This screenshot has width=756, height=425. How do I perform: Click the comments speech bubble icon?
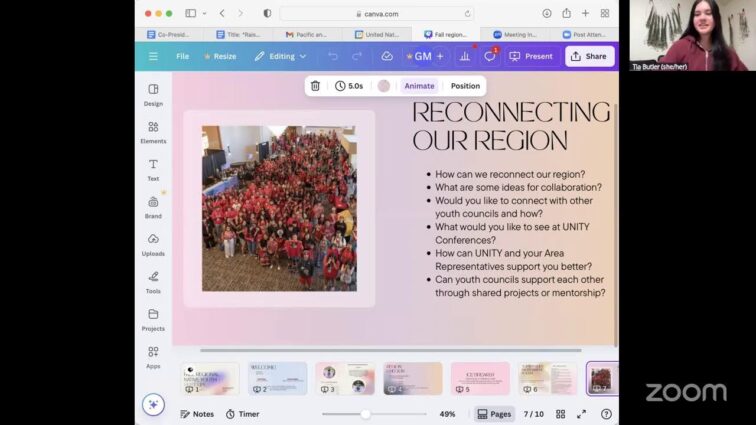(490, 56)
